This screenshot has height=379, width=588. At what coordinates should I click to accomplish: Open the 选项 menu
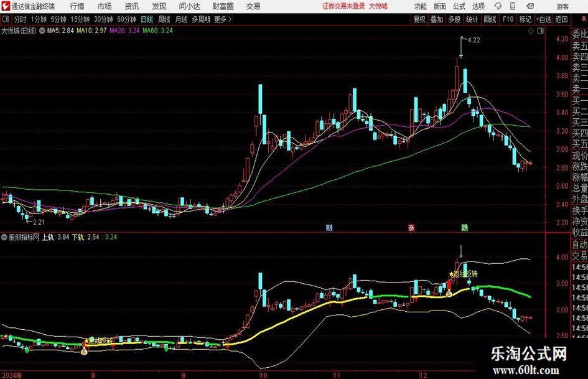(x=478, y=6)
